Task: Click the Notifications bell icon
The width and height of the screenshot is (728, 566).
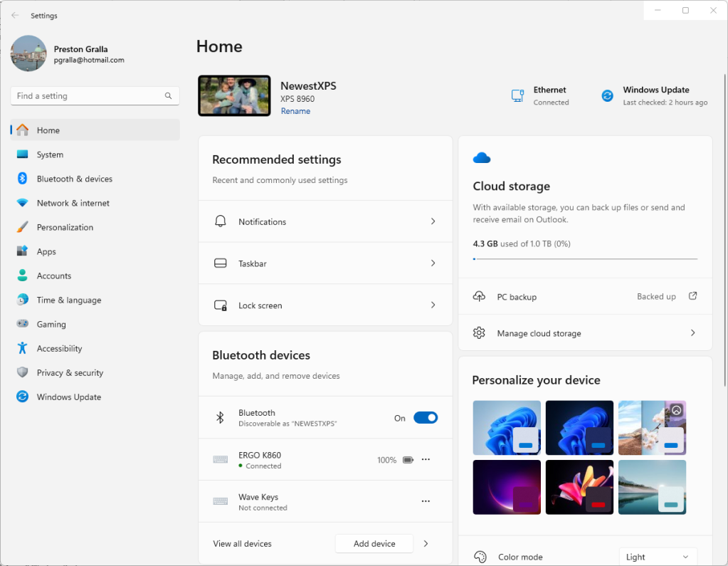Action: 221,221
